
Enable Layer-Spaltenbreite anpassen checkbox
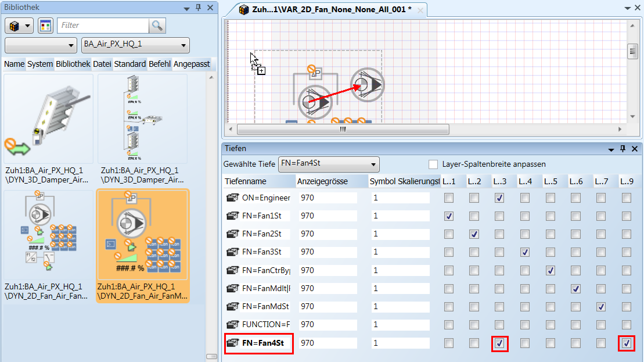point(433,164)
